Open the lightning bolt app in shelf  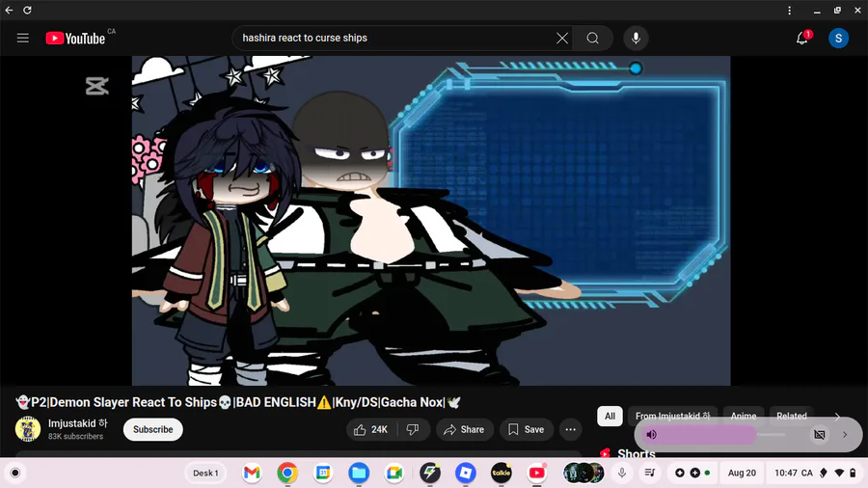(x=430, y=474)
